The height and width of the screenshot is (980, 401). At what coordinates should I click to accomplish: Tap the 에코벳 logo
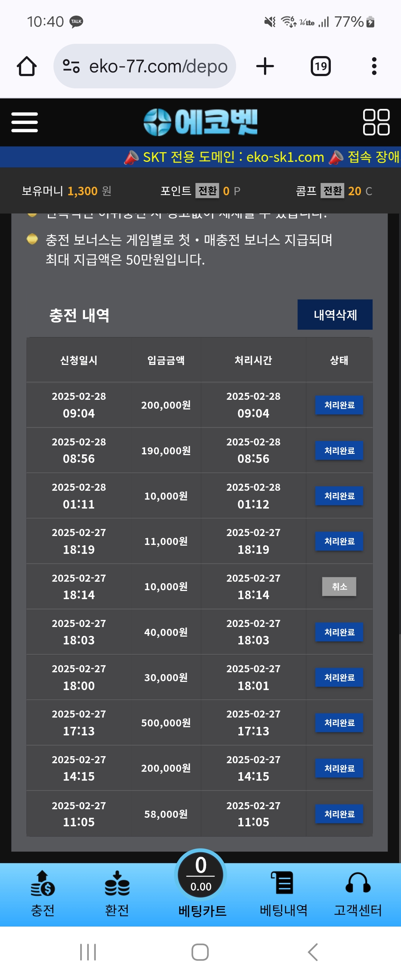(x=200, y=122)
